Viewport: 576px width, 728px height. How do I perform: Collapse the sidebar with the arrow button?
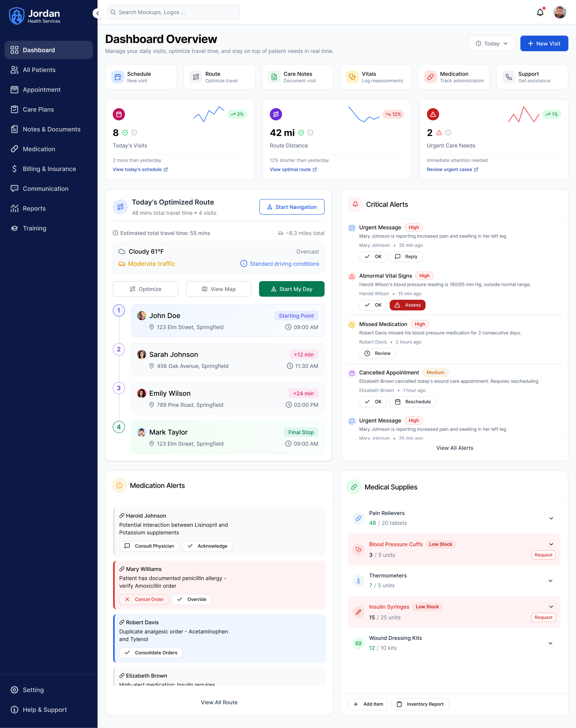[97, 13]
